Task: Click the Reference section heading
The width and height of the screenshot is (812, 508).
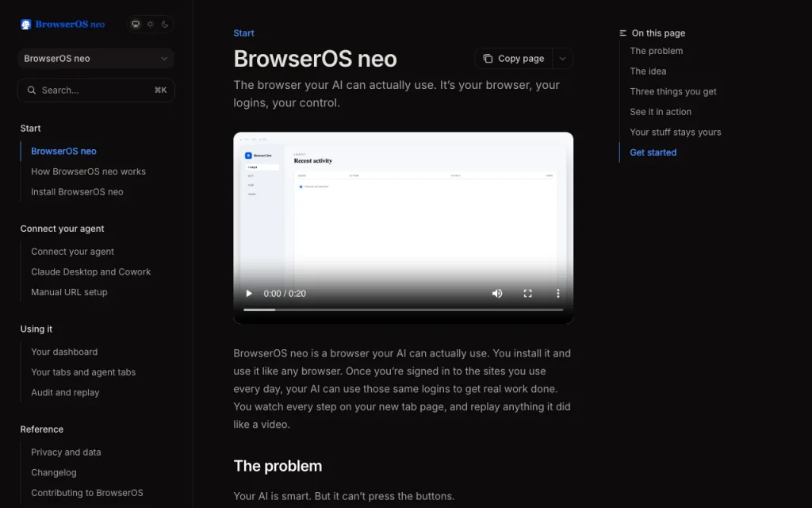Action: (x=42, y=429)
